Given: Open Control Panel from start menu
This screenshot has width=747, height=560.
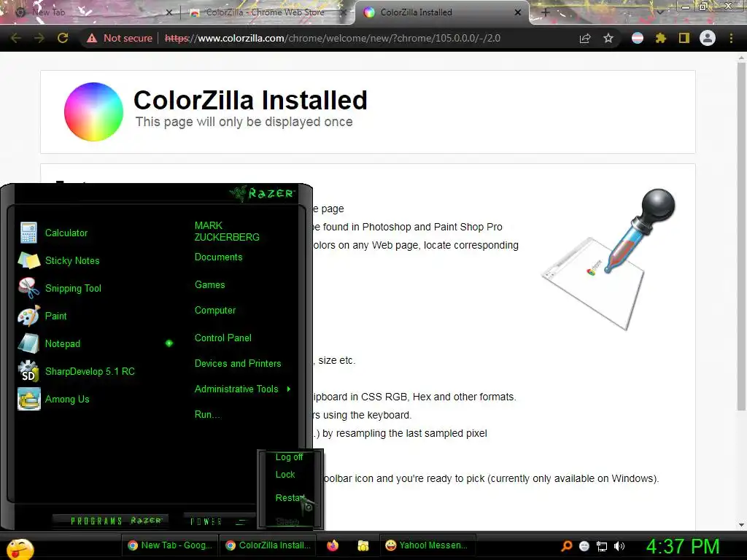Looking at the screenshot, I should click(x=223, y=338).
